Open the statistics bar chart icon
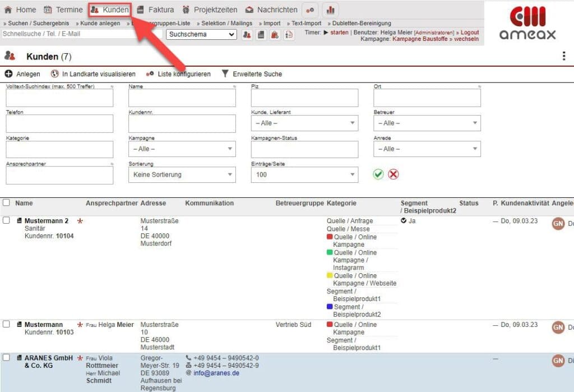This screenshot has height=392, width=574. click(330, 10)
